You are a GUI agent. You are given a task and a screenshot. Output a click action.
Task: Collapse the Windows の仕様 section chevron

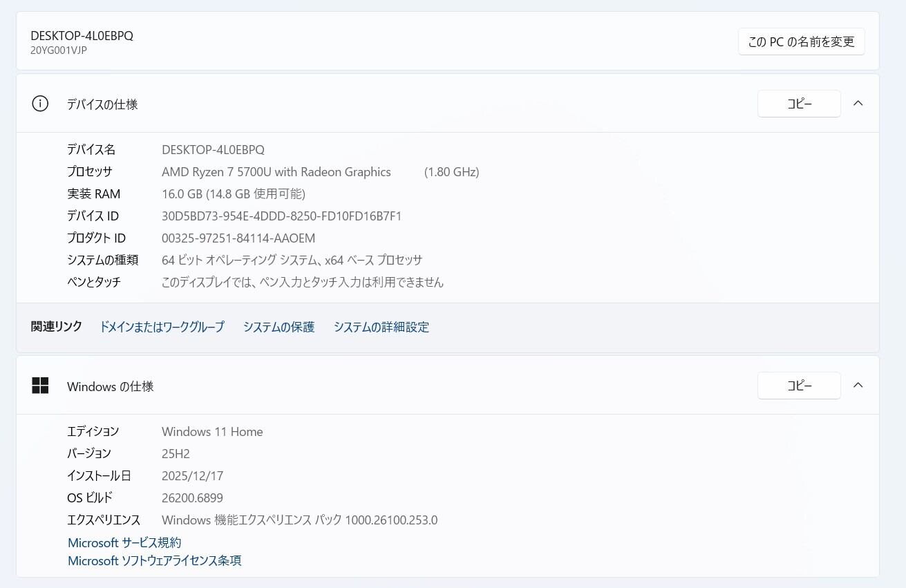tap(858, 386)
